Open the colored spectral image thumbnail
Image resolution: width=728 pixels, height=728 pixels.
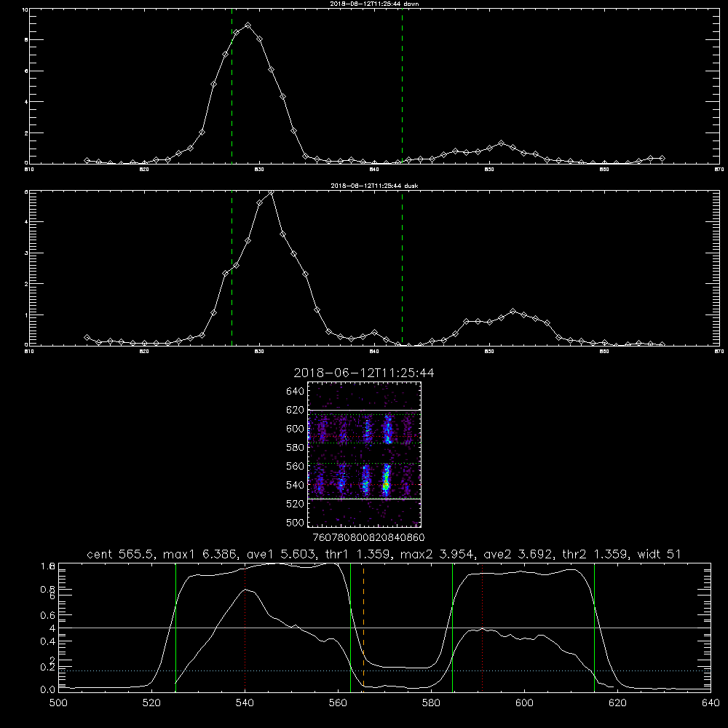pos(365,454)
